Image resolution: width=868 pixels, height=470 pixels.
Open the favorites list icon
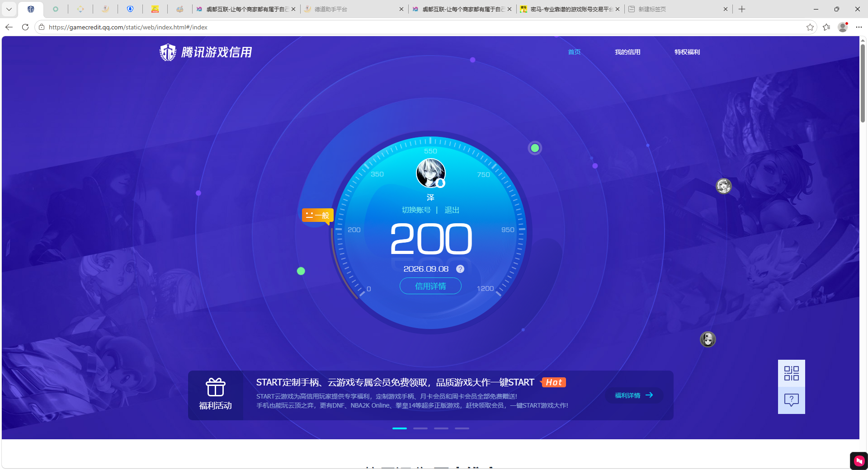[x=826, y=27]
